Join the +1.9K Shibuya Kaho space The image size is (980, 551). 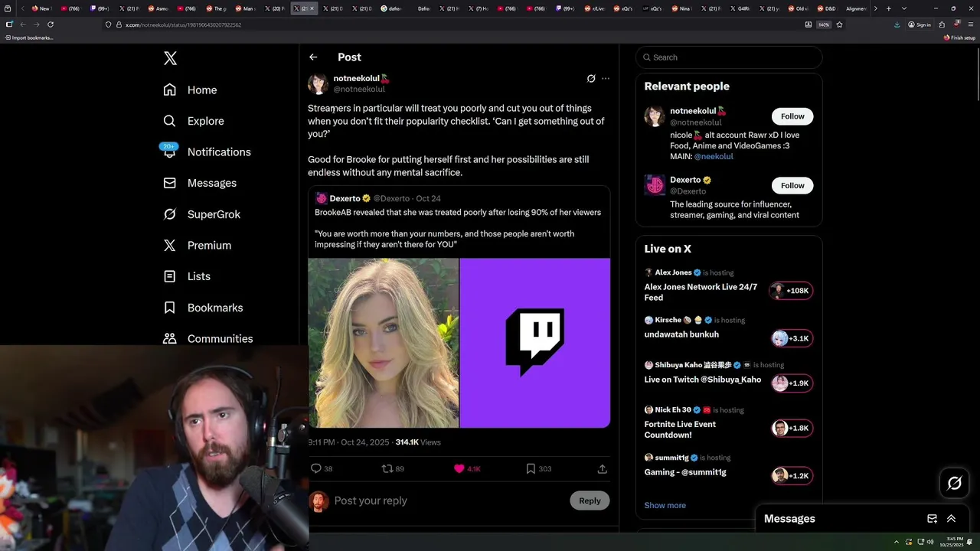791,383
